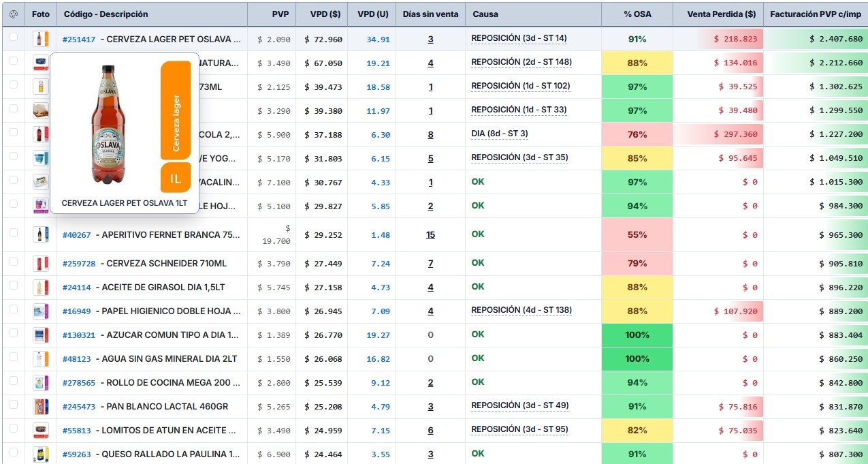Enable the checkbox for PAN BLANCO LACTAL 460GR
Image resolution: width=868 pixels, height=464 pixels.
[14, 405]
